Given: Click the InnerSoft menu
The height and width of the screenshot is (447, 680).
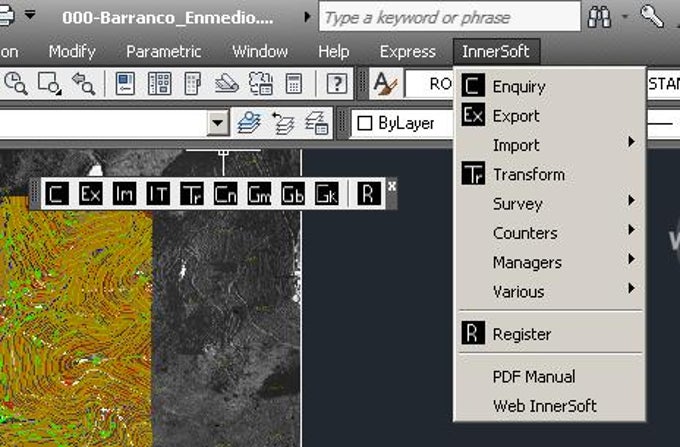Looking at the screenshot, I should pos(496,52).
